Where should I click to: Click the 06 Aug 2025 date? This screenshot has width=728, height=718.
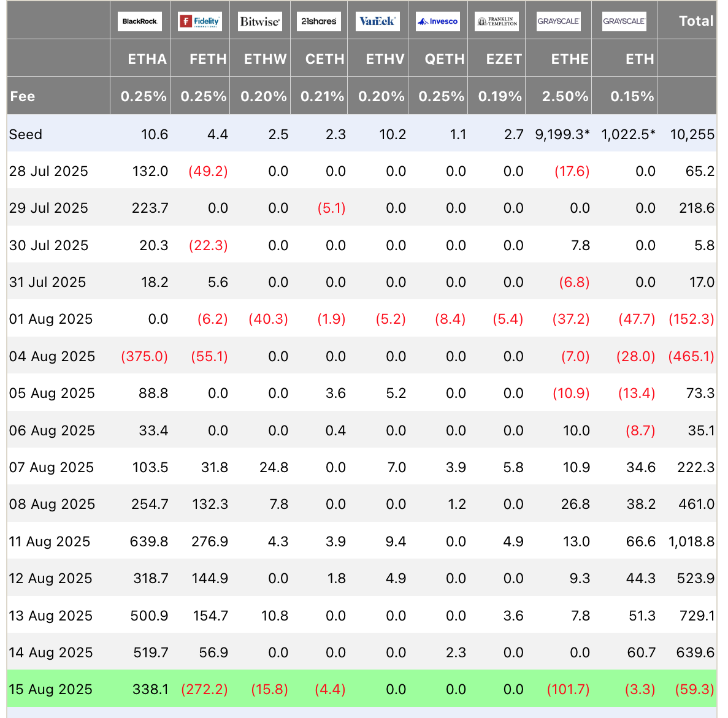(52, 430)
